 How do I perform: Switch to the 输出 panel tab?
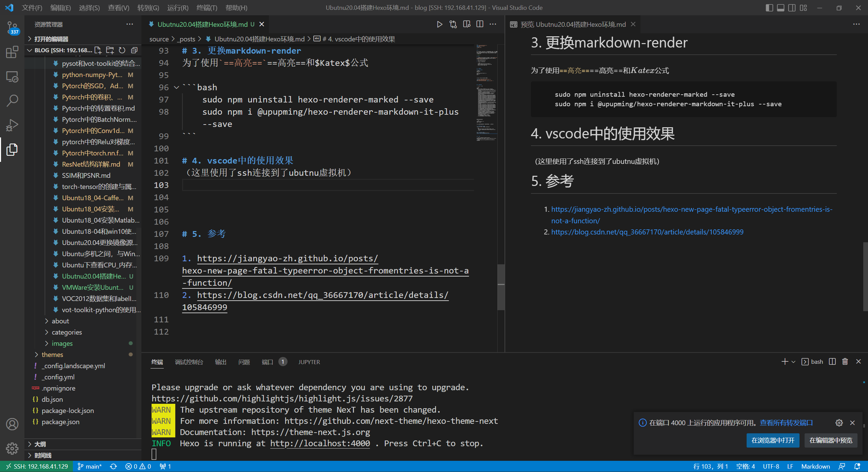[220, 362]
